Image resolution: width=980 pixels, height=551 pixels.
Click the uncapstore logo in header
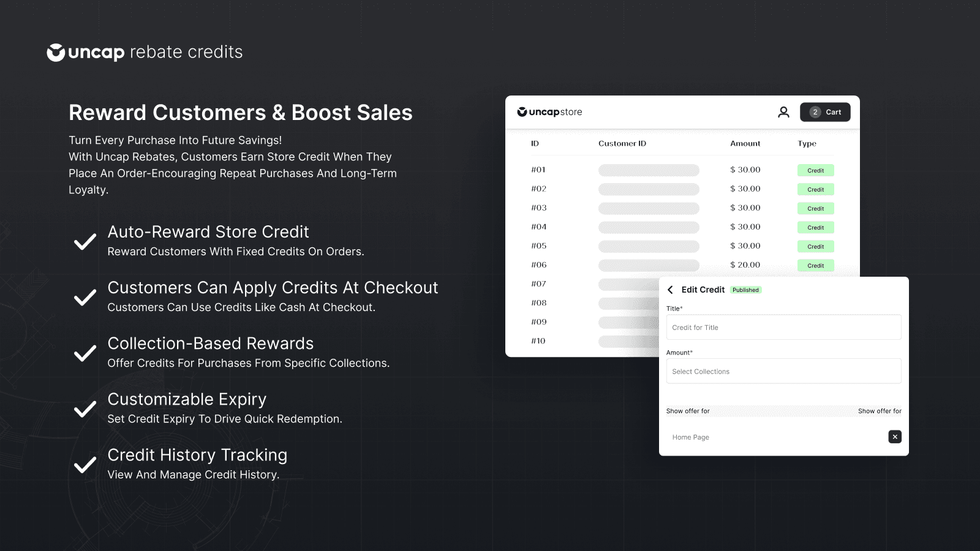549,112
